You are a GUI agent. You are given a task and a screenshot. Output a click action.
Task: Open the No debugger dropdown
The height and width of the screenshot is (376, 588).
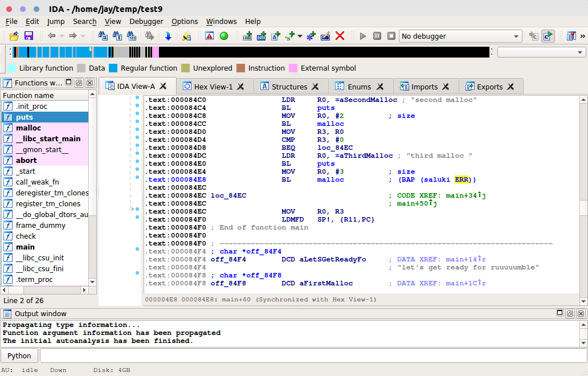pos(460,36)
